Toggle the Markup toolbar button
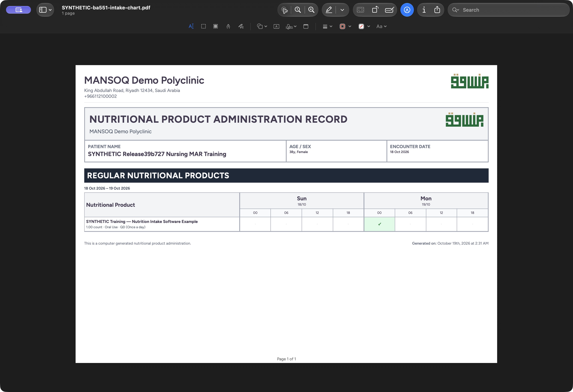The width and height of the screenshot is (573, 392). (407, 10)
